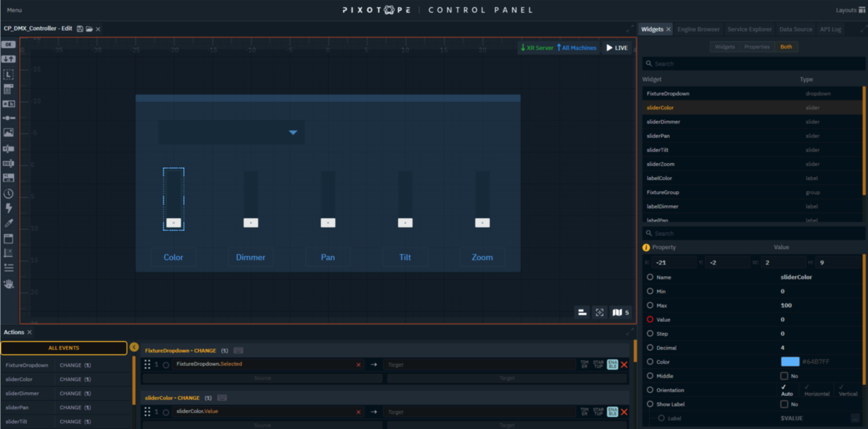The width and height of the screenshot is (868, 429).
Task: Click the ALL EVENTS button
Action: point(64,348)
